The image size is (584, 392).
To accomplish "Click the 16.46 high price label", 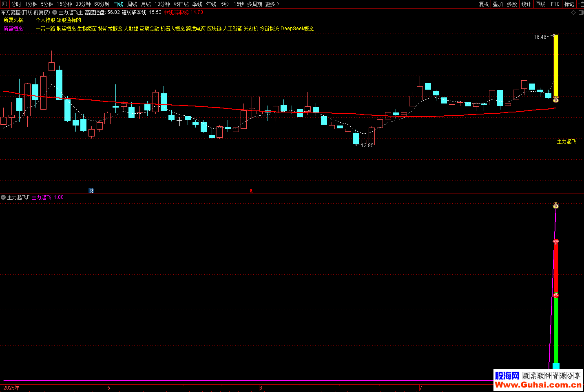I will 540,37.
